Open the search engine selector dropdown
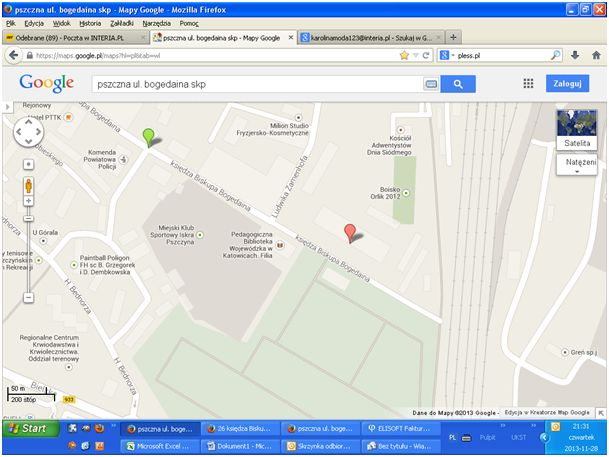The height and width of the screenshot is (457, 609). coord(446,56)
